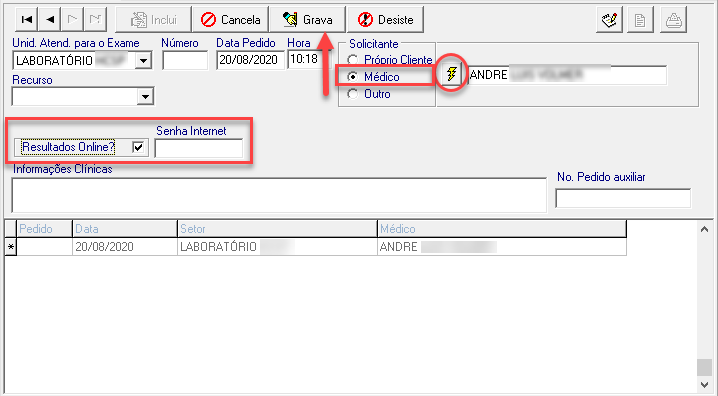Viewport: 718px width, 396px height.
Task: Click the No. Pedido auxiliar field
Action: pos(623,199)
